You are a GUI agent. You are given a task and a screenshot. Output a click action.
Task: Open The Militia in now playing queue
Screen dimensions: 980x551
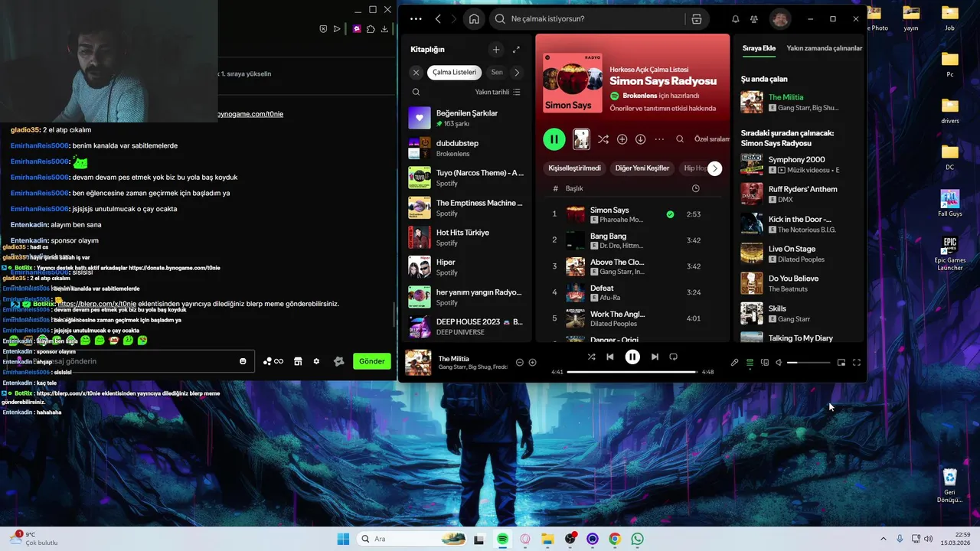[799, 102]
